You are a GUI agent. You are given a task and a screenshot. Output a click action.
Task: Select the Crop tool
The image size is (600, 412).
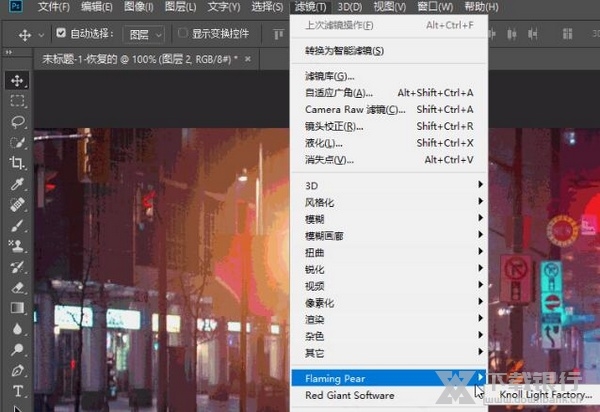(x=17, y=163)
